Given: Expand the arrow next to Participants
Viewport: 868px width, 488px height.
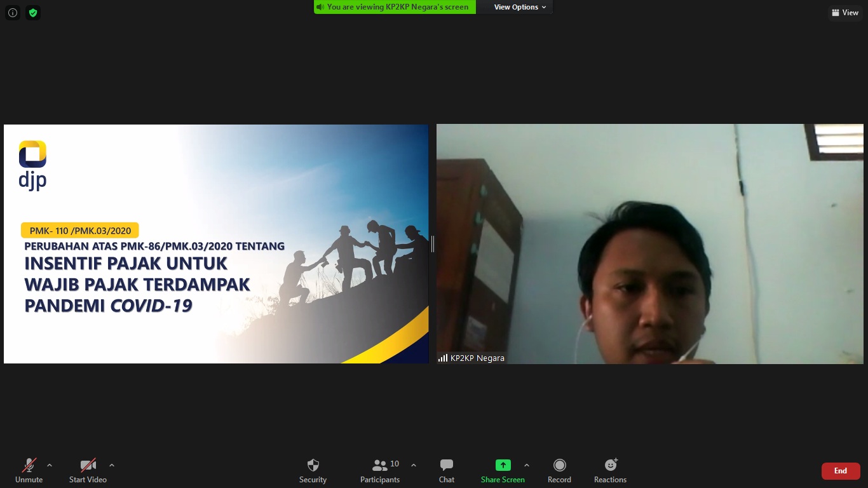Looking at the screenshot, I should pos(414,465).
